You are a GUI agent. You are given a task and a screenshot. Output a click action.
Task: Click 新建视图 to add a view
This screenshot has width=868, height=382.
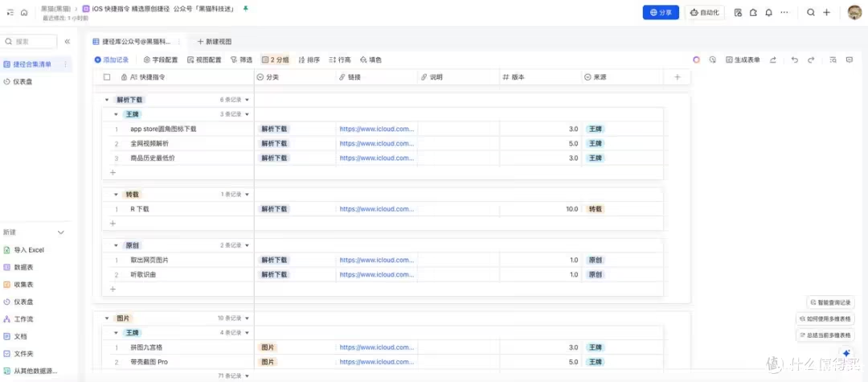point(215,41)
